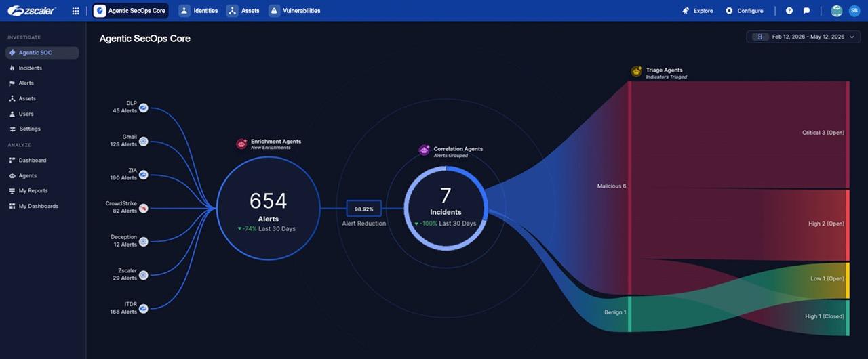Viewport: 868px width, 359px height.
Task: Click the help question mark icon
Action: pos(789,11)
